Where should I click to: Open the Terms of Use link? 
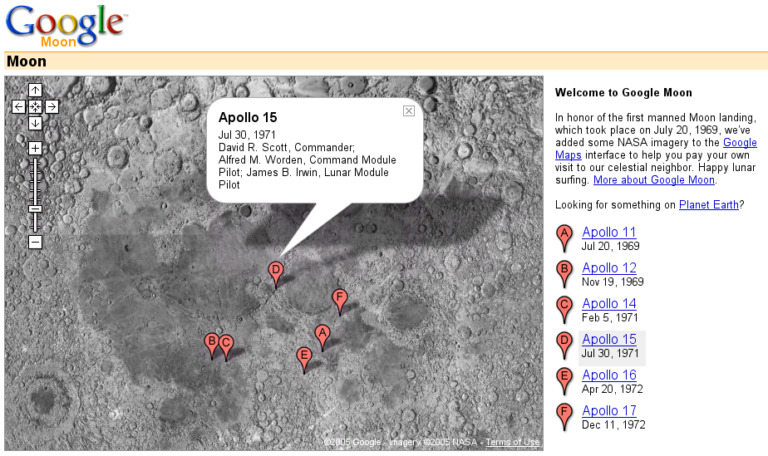click(x=512, y=442)
